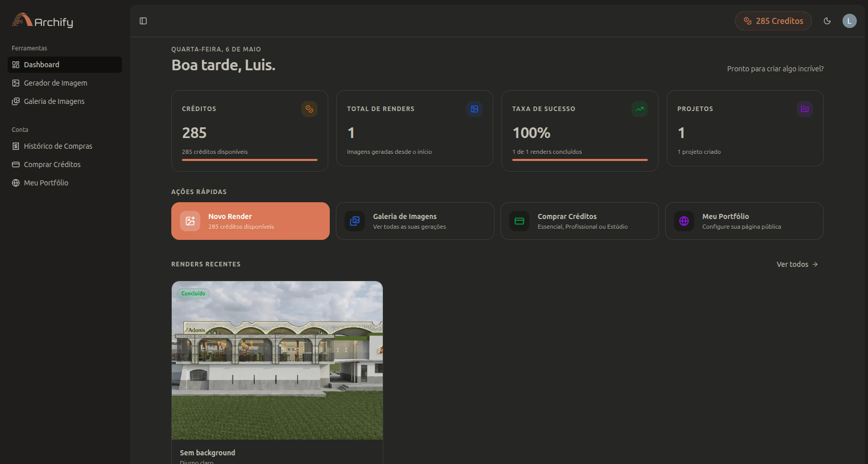Open Comprar Créditos in sidebar

65,165
